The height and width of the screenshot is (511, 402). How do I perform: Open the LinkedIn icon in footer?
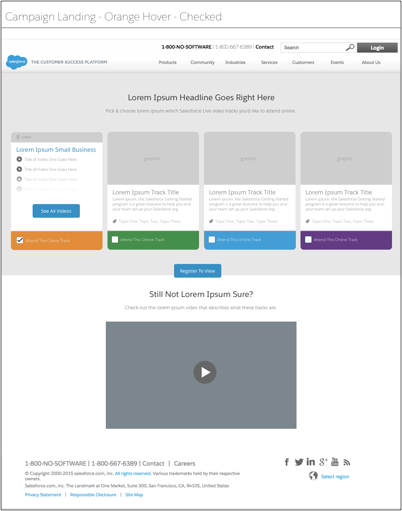click(311, 461)
